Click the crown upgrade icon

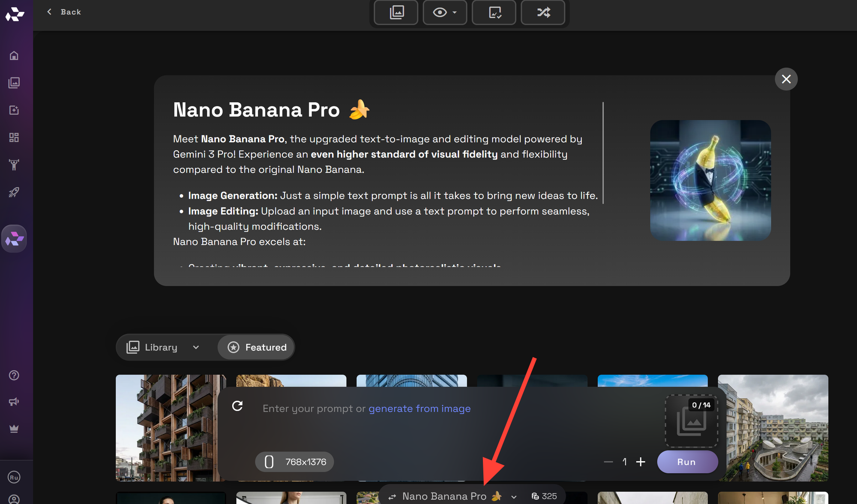pyautogui.click(x=14, y=429)
